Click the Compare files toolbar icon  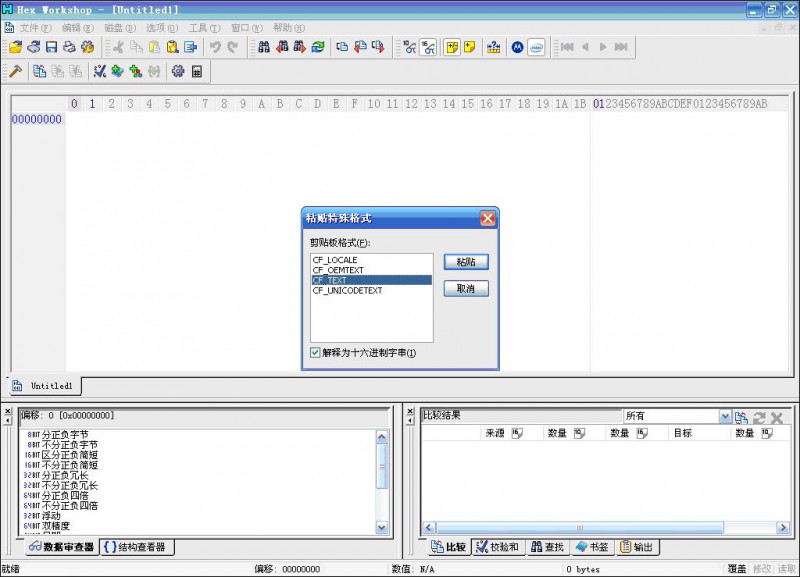pos(39,71)
